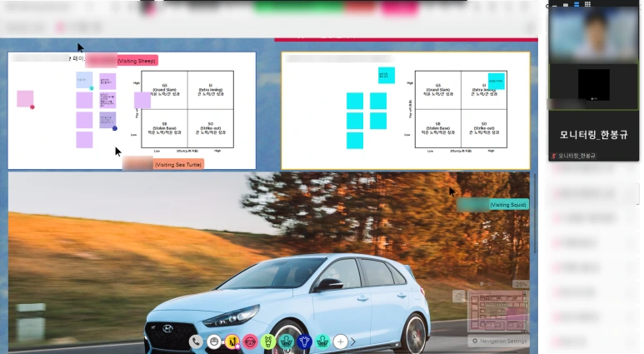Click the minimap overview thumbnail
The width and height of the screenshot is (644, 354).
pos(498,312)
